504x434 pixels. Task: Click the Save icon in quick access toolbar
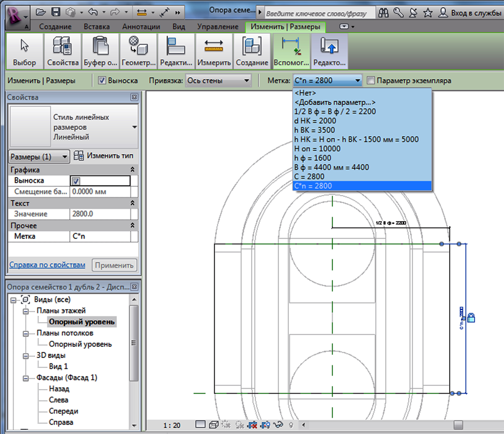56,12
